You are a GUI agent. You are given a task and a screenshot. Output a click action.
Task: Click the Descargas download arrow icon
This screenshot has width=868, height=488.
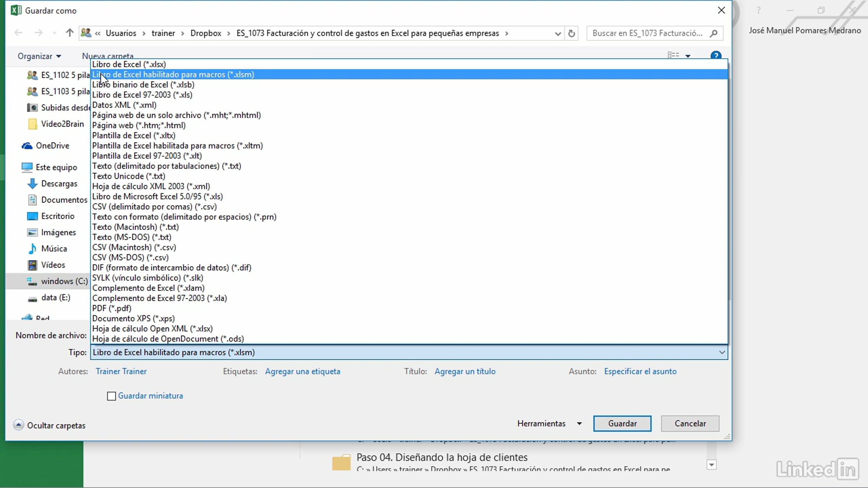(32, 184)
